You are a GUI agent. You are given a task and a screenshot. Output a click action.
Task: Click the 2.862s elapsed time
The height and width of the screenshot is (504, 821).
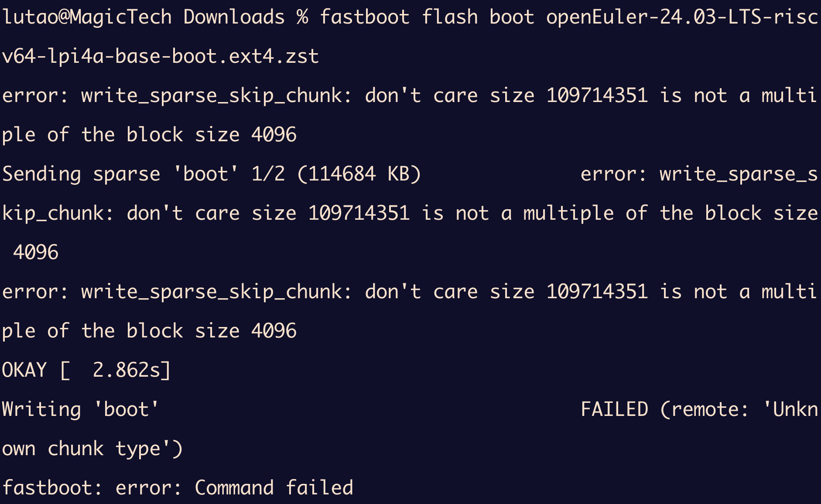(x=127, y=371)
